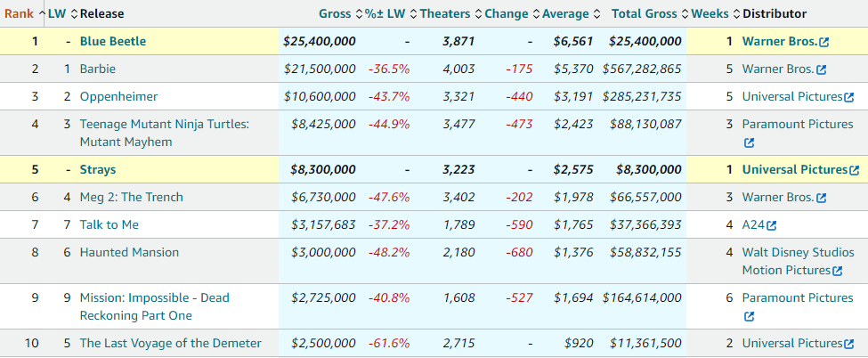Click external link icon beside Meg 2's Warner Bros.
Image resolution: width=868 pixels, height=358 pixels.
pyautogui.click(x=821, y=198)
